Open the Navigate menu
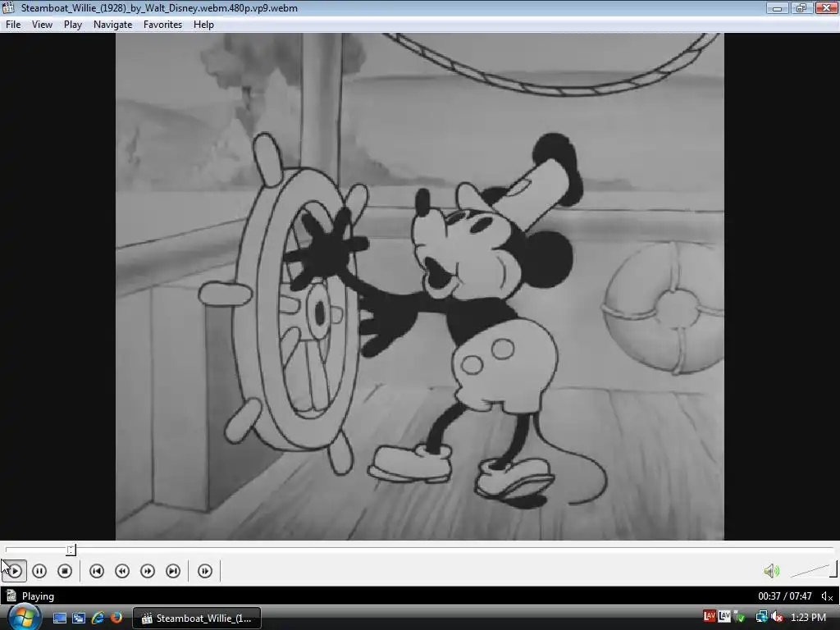 point(112,25)
